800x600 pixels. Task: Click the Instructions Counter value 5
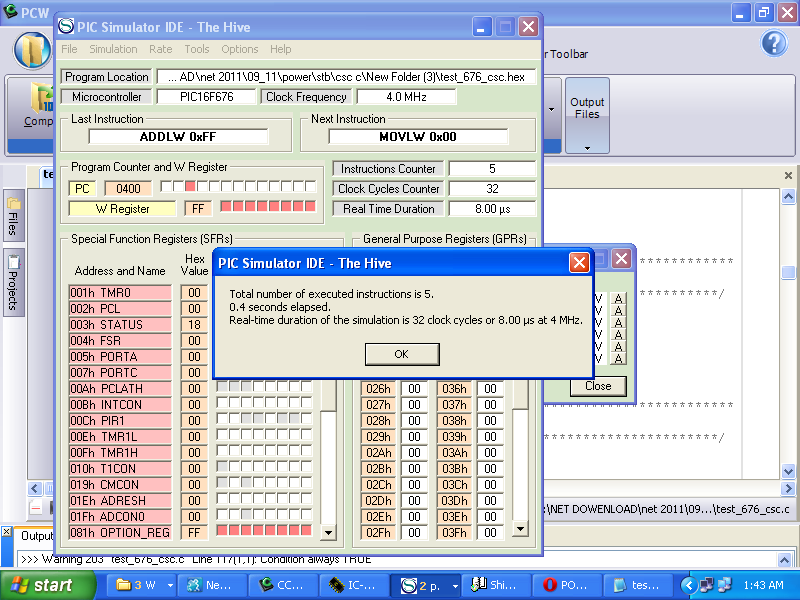[492, 169]
